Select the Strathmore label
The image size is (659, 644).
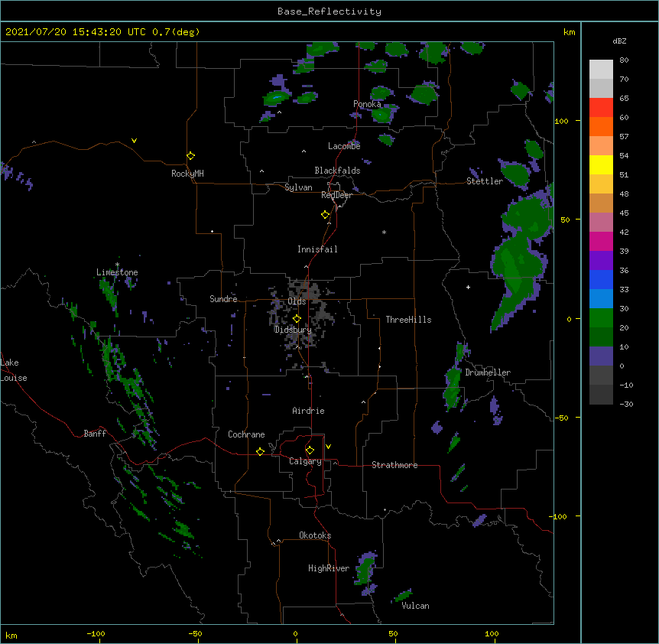pos(394,465)
